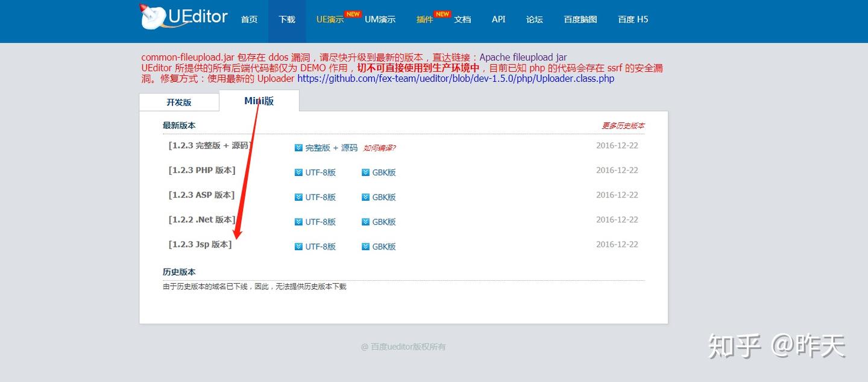Click download icon for PHP GBK版
The image size is (868, 382).
tap(365, 172)
